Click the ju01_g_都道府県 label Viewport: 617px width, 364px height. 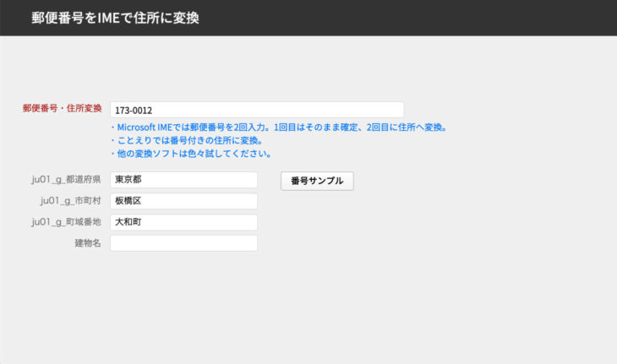65,180
